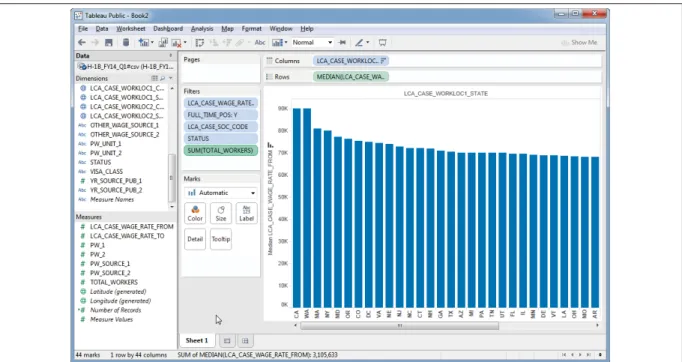The image size is (682, 362).
Task: Click the Size button in Marks card
Action: (x=221, y=213)
